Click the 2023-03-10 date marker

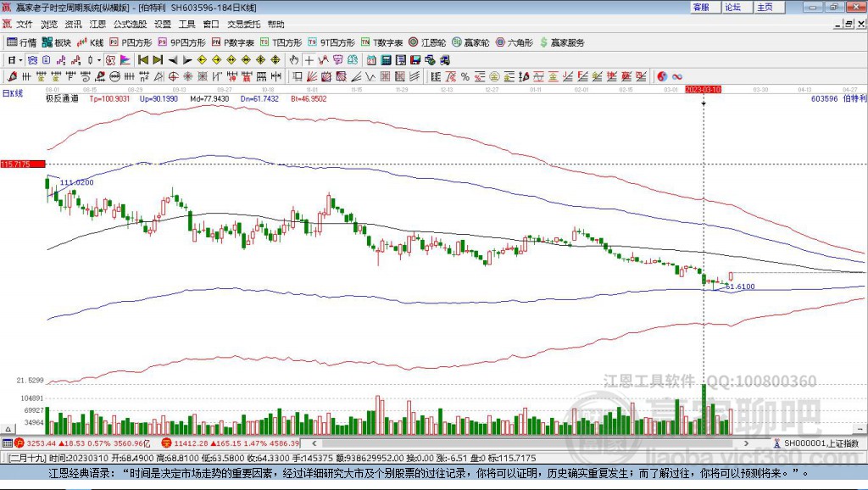click(x=703, y=89)
